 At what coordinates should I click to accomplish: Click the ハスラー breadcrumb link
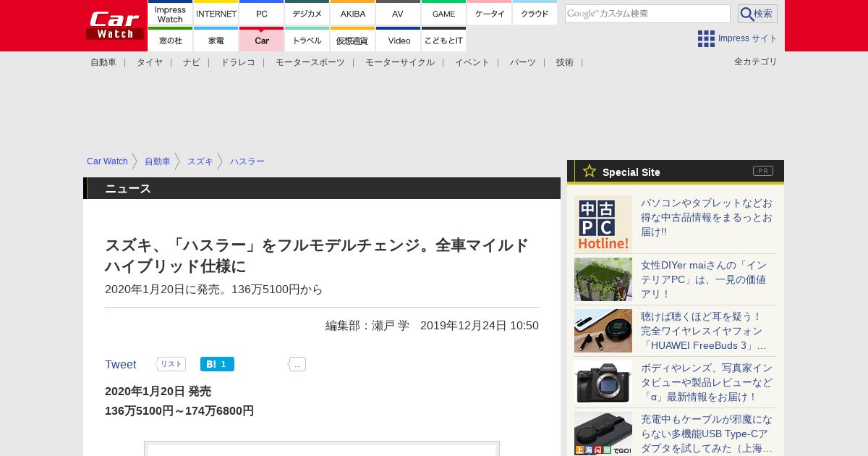coord(247,161)
